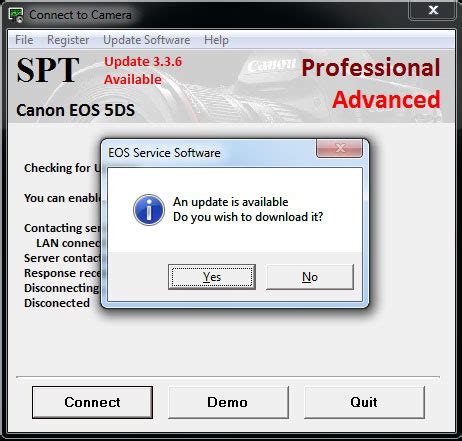Viewport: 462px width, 441px height.
Task: Click the 'Response rece' status line
Action: point(62,273)
